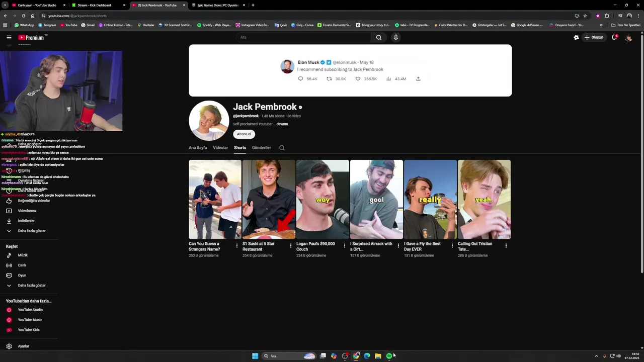644x362 pixels.
Task: Open options menu for I Surprised Airrack short
Action: 398,246
